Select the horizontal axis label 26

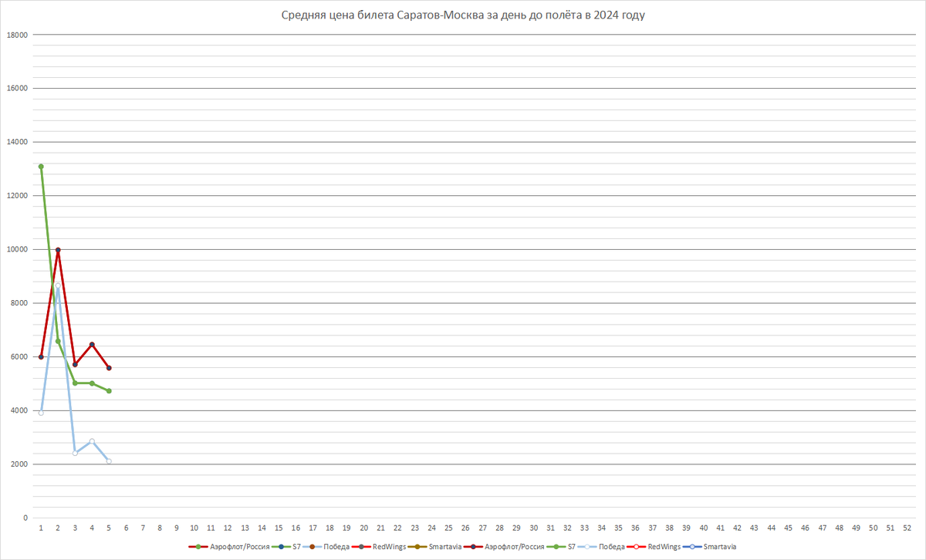point(465,528)
